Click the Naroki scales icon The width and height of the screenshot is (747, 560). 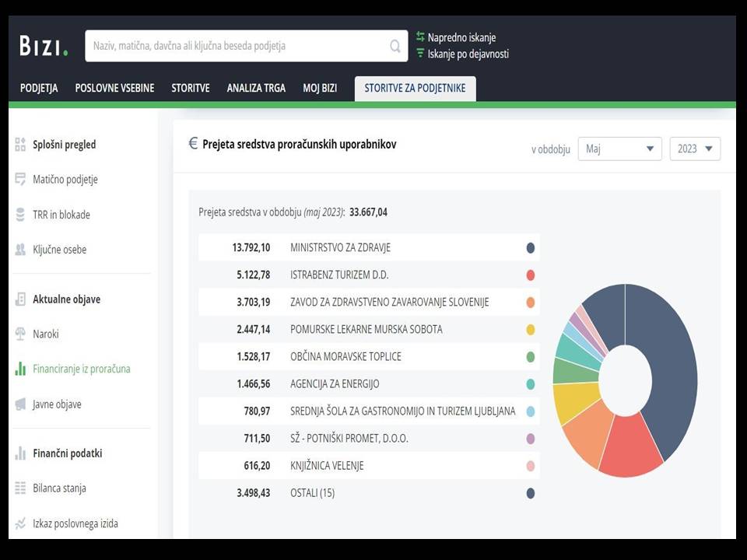click(20, 334)
